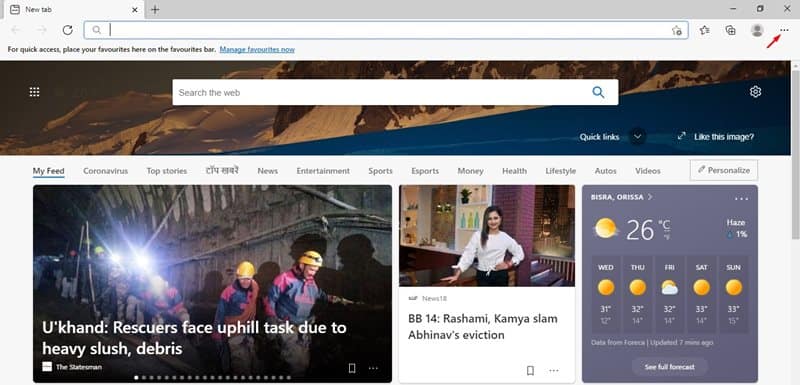The width and height of the screenshot is (800, 385).
Task: Switch to Money tab
Action: click(470, 171)
